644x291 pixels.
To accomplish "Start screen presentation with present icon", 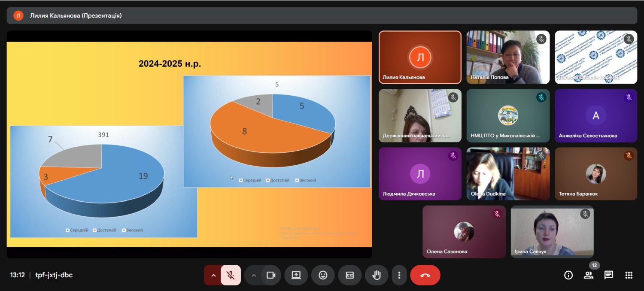I will (x=296, y=275).
